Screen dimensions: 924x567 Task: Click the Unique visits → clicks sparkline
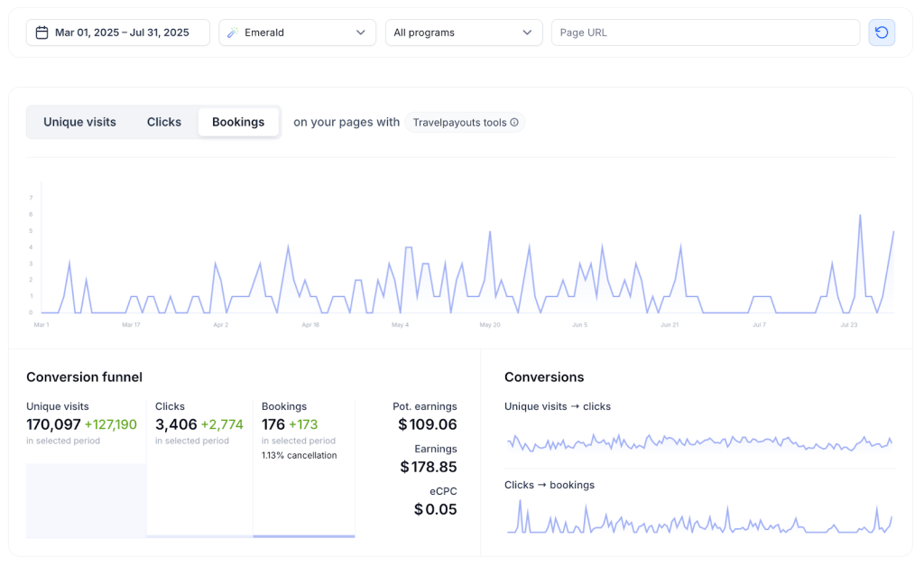[x=698, y=442]
